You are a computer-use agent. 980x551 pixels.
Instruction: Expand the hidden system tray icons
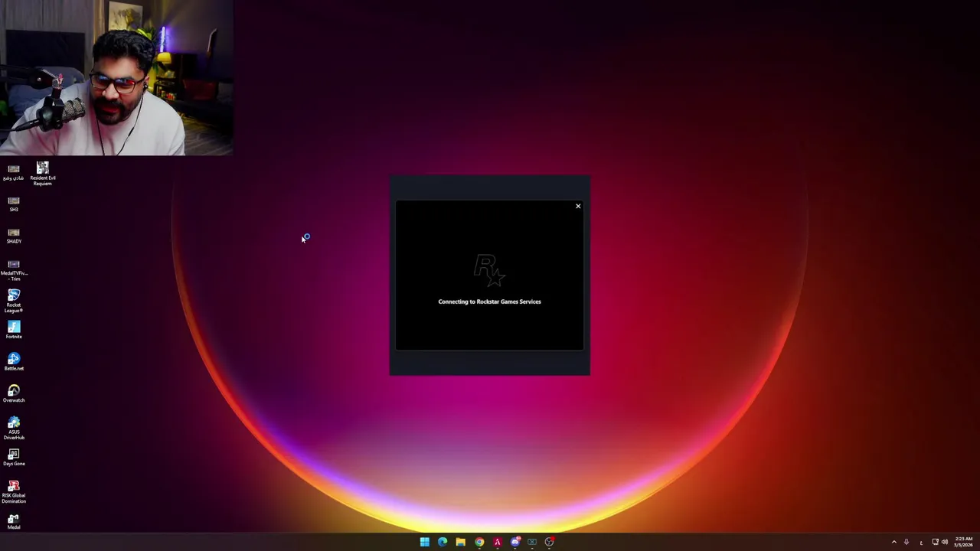893,542
